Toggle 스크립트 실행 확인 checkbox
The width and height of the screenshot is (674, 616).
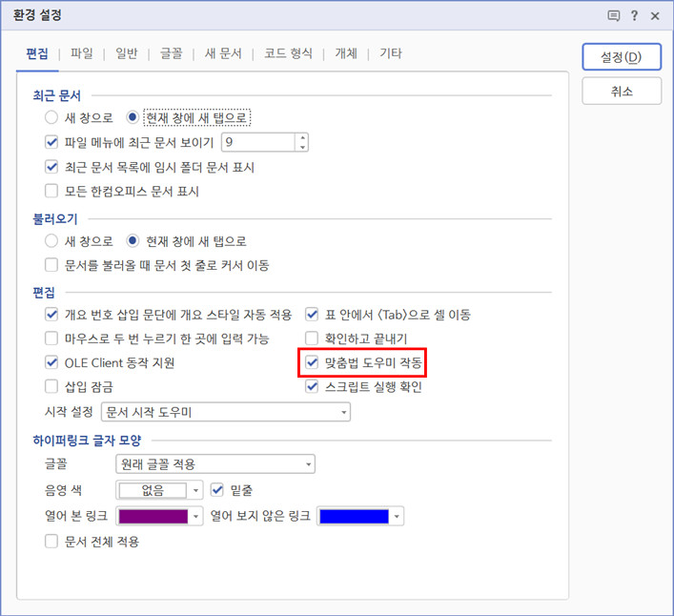point(312,386)
